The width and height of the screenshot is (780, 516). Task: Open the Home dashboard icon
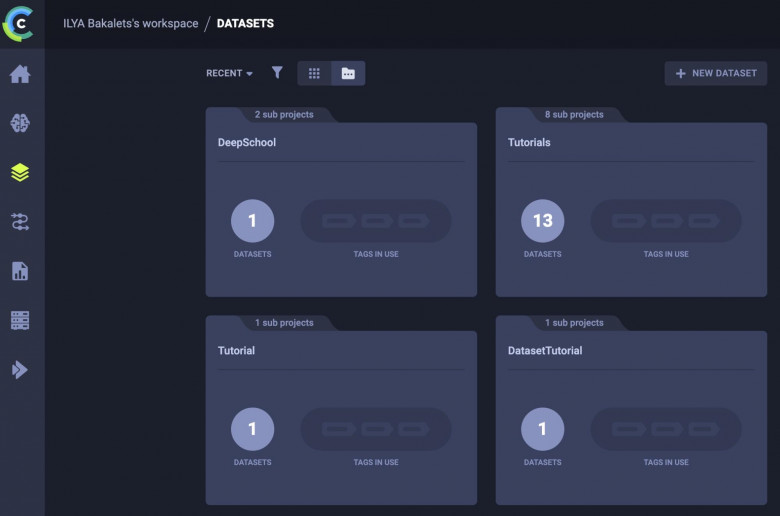coord(20,74)
